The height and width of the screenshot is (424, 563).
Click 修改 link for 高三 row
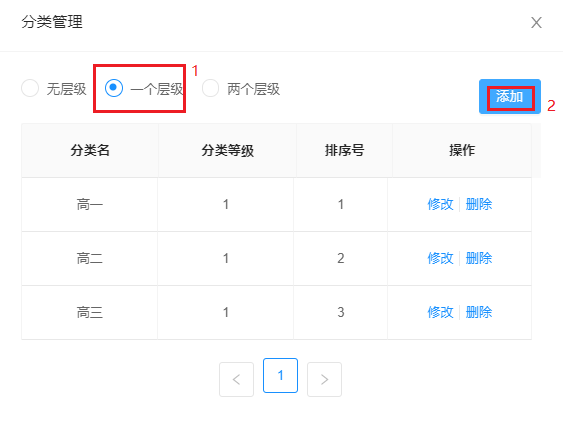(440, 312)
